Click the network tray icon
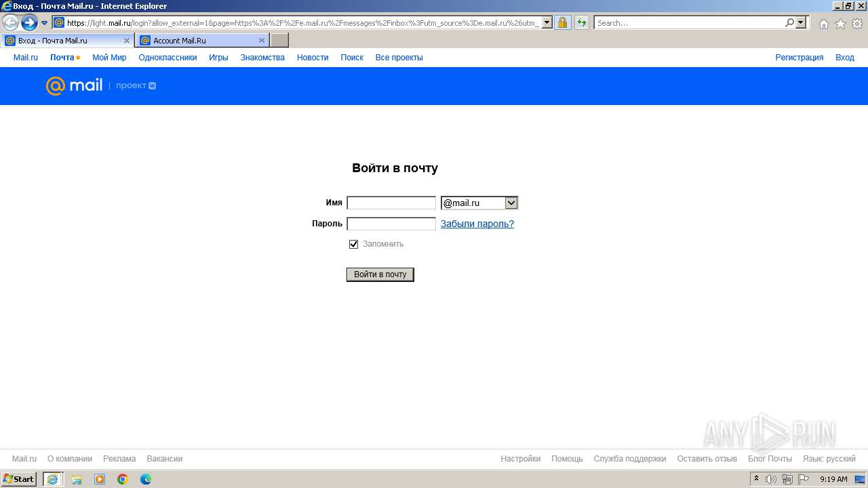This screenshot has height=488, width=868. [x=787, y=479]
